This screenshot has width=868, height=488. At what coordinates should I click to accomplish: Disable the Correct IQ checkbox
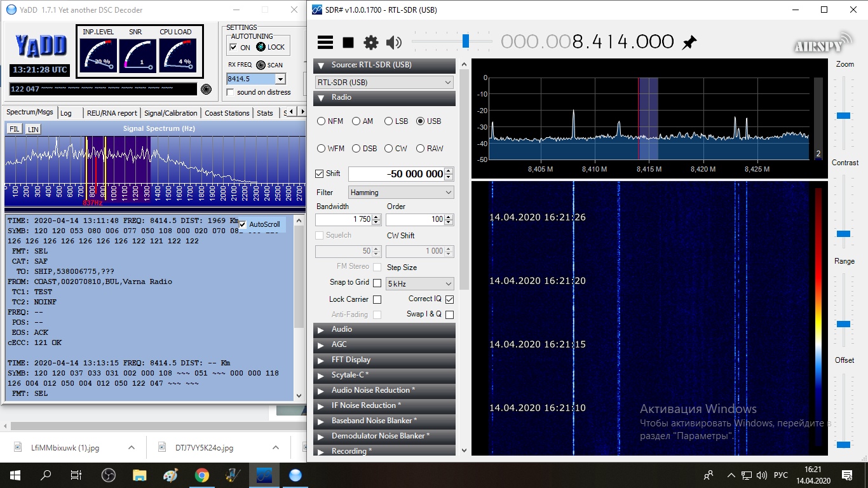[449, 299]
